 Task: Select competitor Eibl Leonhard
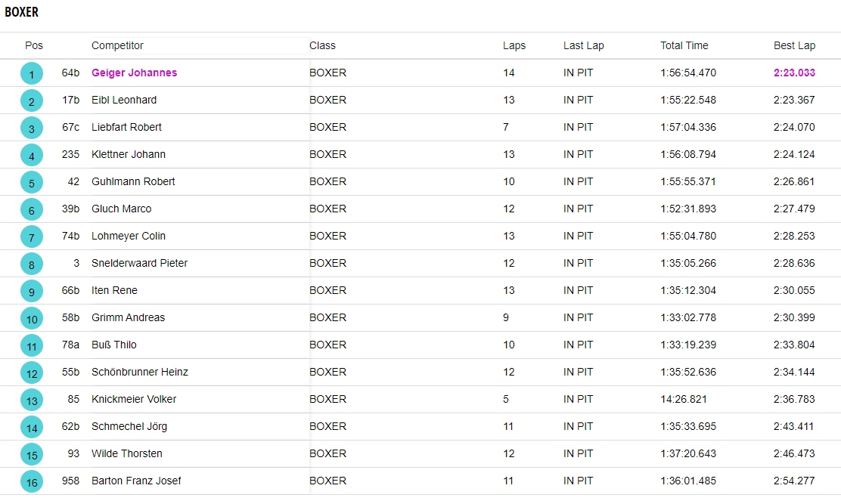click(124, 100)
